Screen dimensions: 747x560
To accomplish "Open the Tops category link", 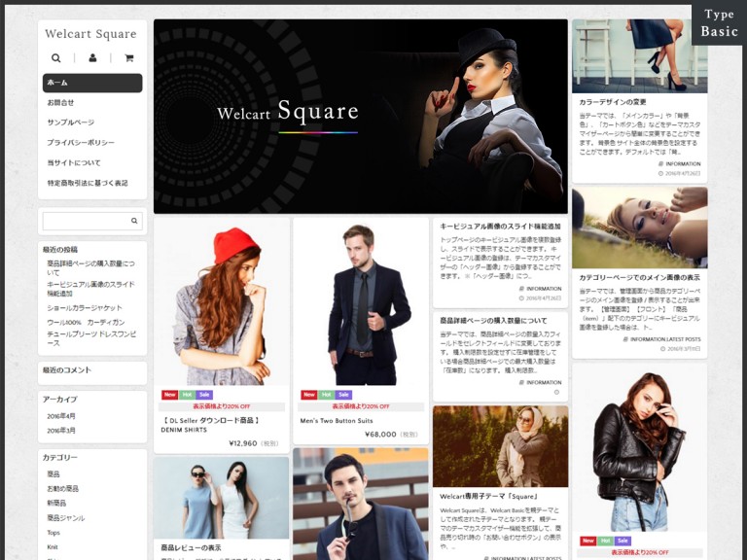I will (x=53, y=533).
